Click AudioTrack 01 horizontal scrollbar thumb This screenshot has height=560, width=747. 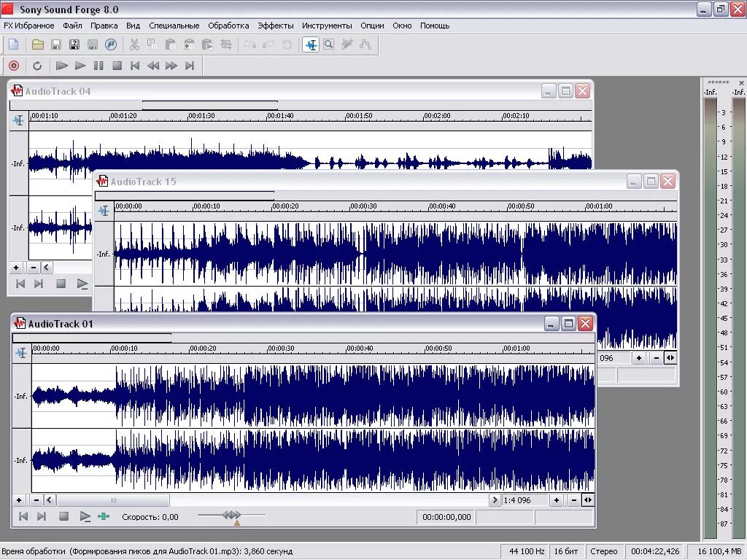pyautogui.click(x=113, y=500)
